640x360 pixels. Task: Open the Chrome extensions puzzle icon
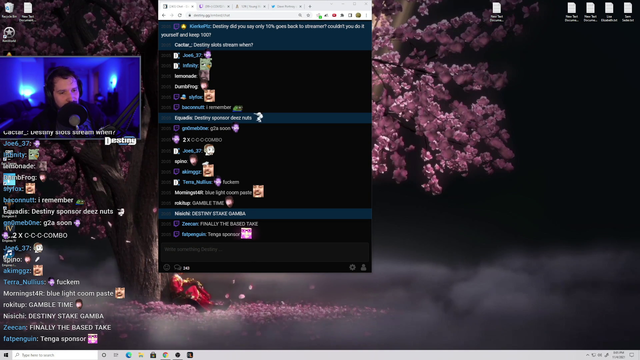(x=342, y=15)
